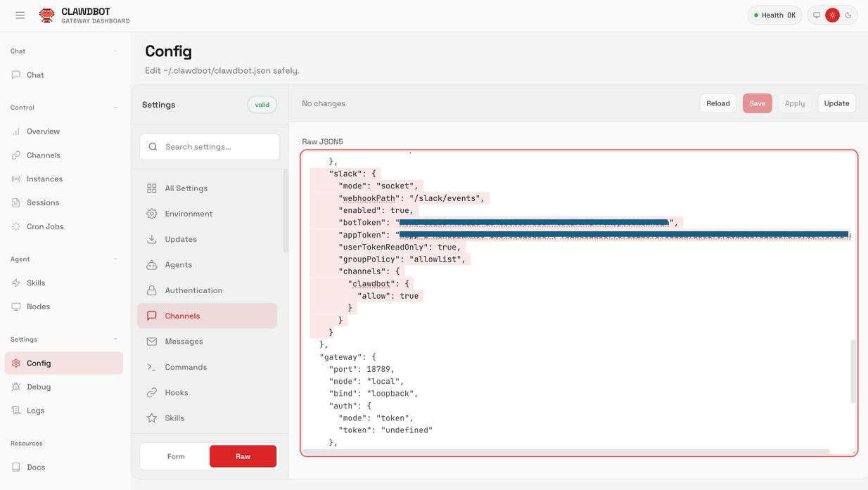Select the Authentication settings category
Viewport: 868px width, 490px height.
point(193,290)
